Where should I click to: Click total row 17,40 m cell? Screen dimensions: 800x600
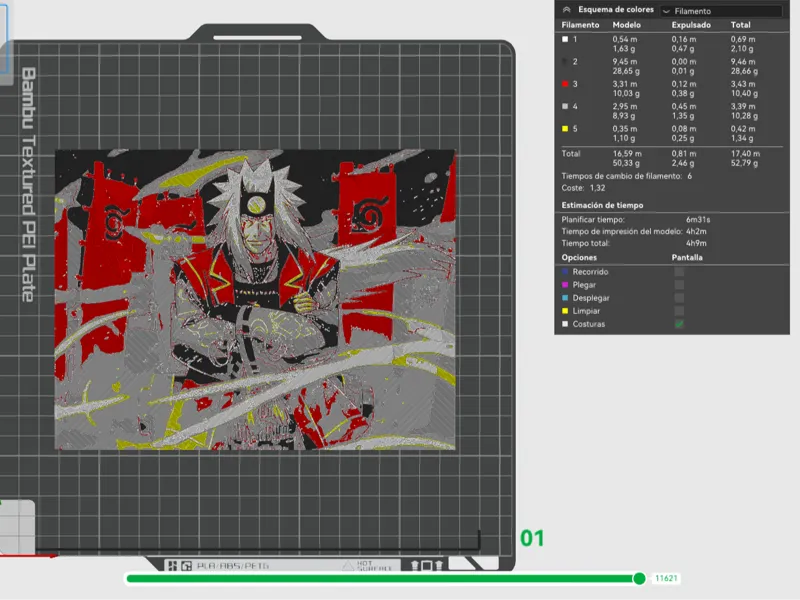pos(745,154)
